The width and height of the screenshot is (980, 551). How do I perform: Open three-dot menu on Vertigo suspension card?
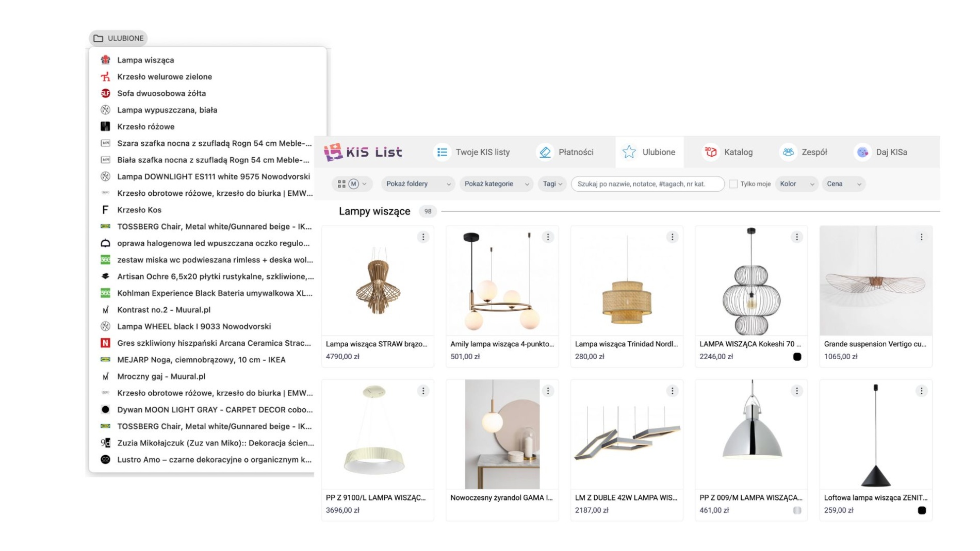[921, 237]
